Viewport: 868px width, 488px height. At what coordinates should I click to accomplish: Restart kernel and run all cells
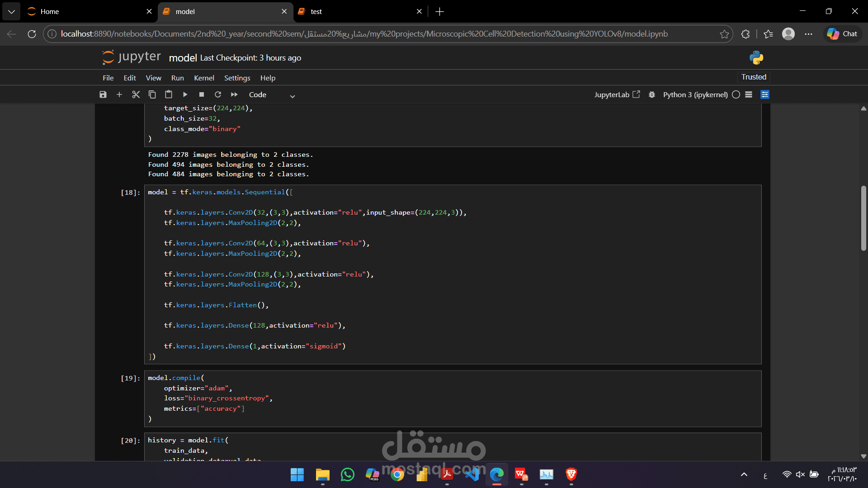[234, 94]
